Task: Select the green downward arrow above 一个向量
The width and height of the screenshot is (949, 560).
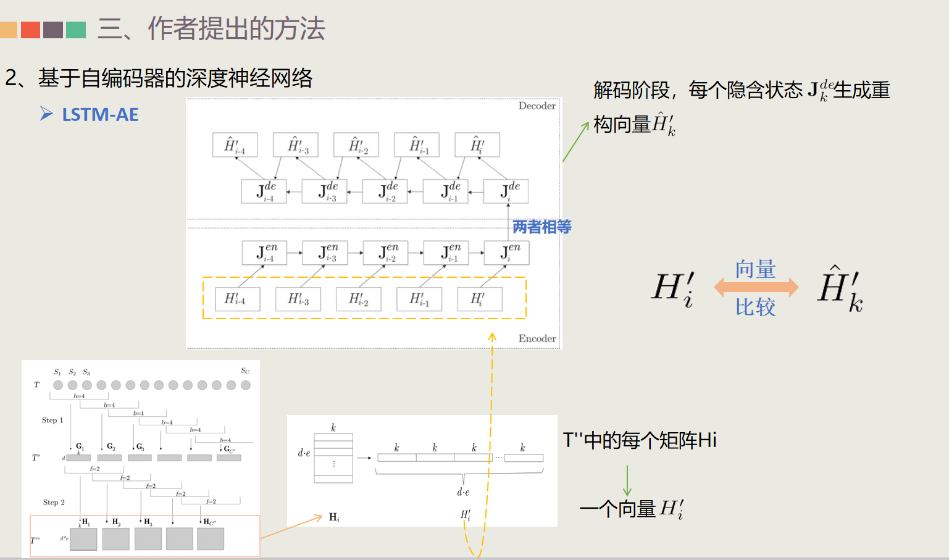Action: coord(628,482)
